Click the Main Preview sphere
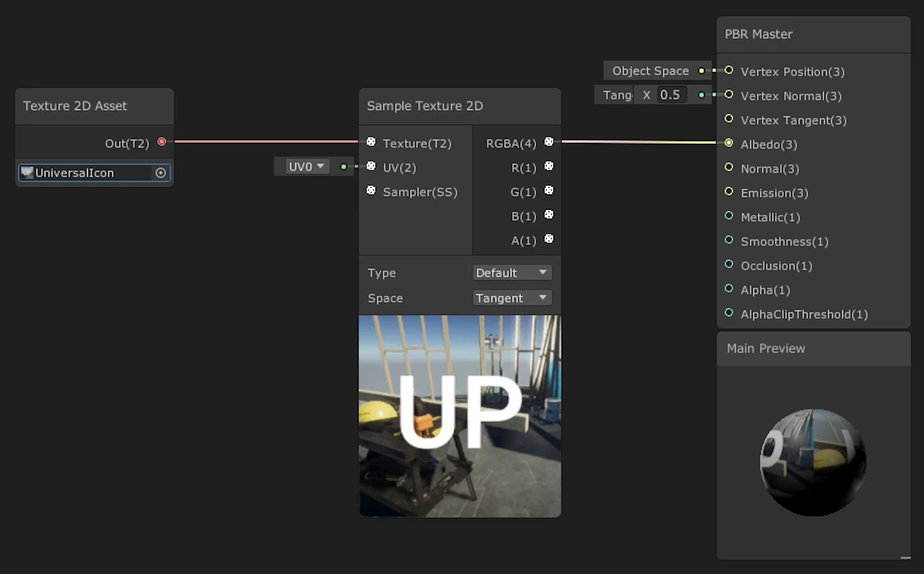924x574 pixels. (813, 462)
